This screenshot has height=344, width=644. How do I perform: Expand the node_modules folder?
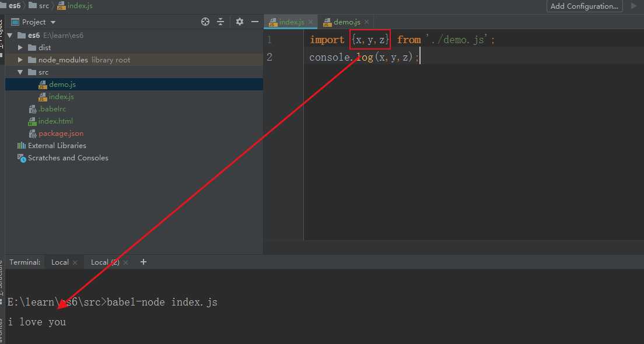20,60
